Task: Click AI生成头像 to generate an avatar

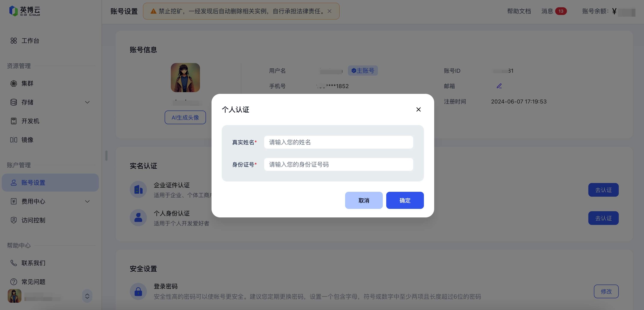Action: tap(185, 117)
